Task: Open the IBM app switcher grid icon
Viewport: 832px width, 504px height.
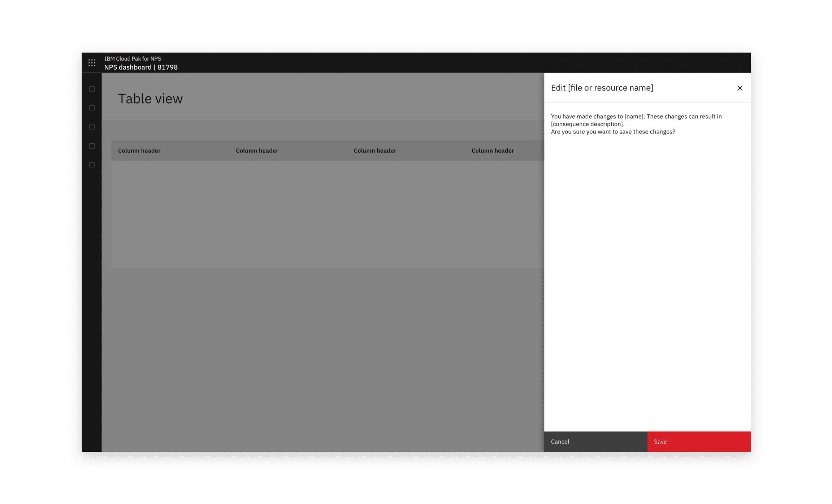Action: [x=92, y=62]
